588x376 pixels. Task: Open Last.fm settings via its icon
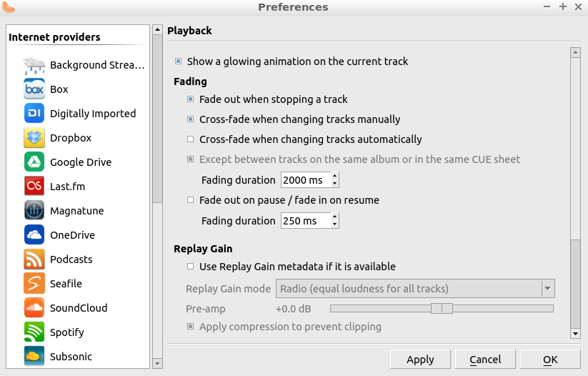(x=34, y=187)
